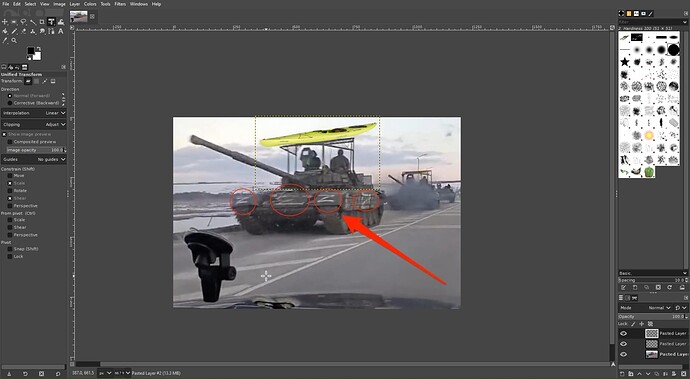This screenshot has width=690, height=379.
Task: Select the Free Select lasso tool
Action: click(23, 22)
